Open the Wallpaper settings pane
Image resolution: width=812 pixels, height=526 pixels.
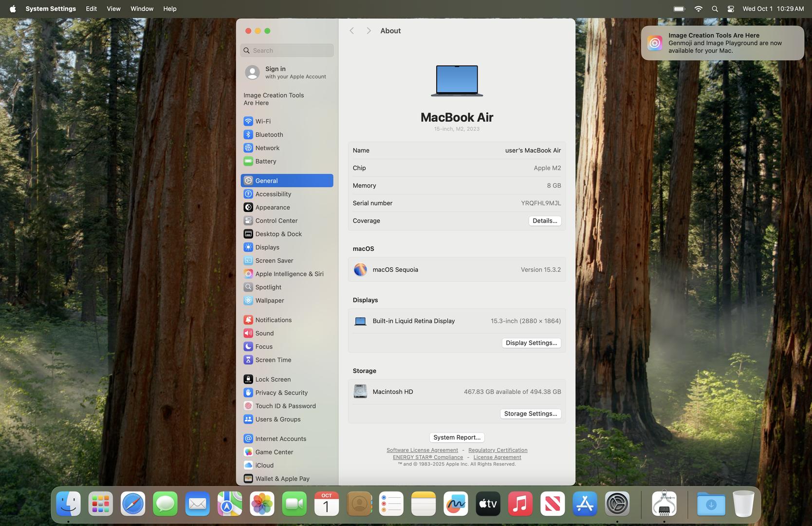269,301
